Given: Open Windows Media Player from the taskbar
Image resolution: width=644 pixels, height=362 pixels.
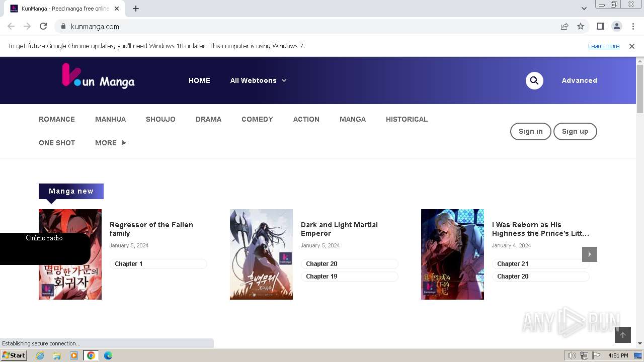Looking at the screenshot, I should pos(74,355).
